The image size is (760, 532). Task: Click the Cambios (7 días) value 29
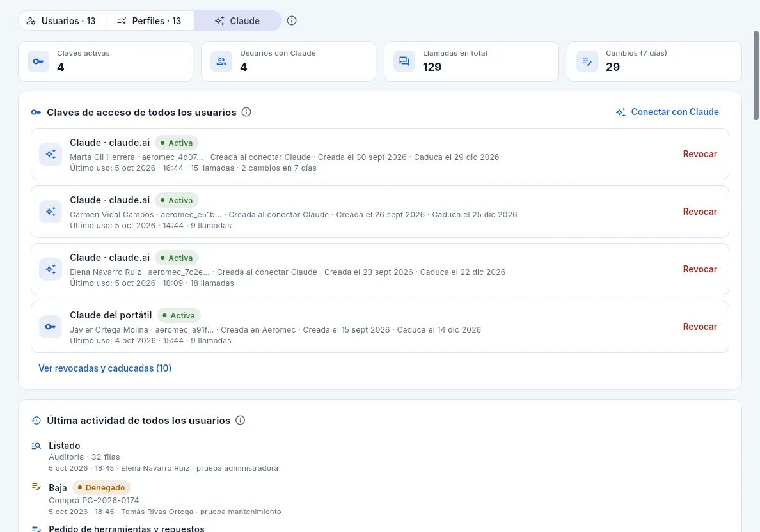(x=613, y=67)
